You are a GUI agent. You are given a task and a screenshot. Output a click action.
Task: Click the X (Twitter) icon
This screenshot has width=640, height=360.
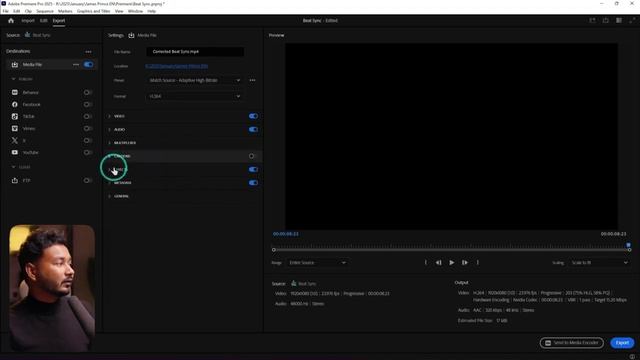pyautogui.click(x=15, y=140)
